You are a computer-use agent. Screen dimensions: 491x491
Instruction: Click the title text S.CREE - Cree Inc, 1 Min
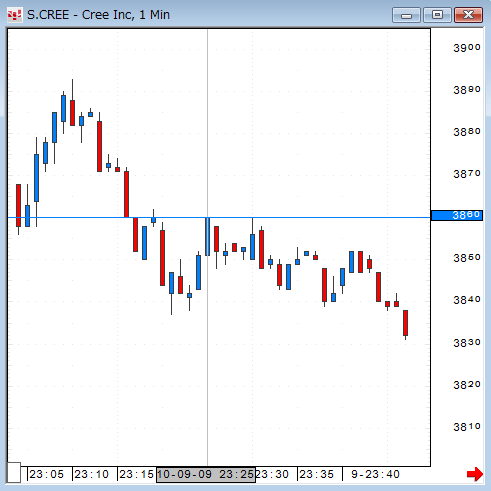[x=98, y=15]
